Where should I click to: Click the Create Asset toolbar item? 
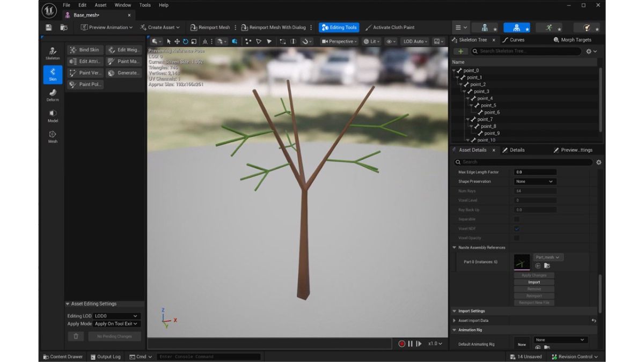point(161,27)
